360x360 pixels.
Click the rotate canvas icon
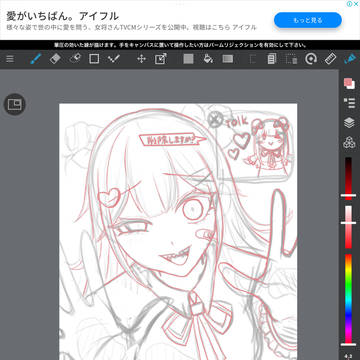pos(311,59)
